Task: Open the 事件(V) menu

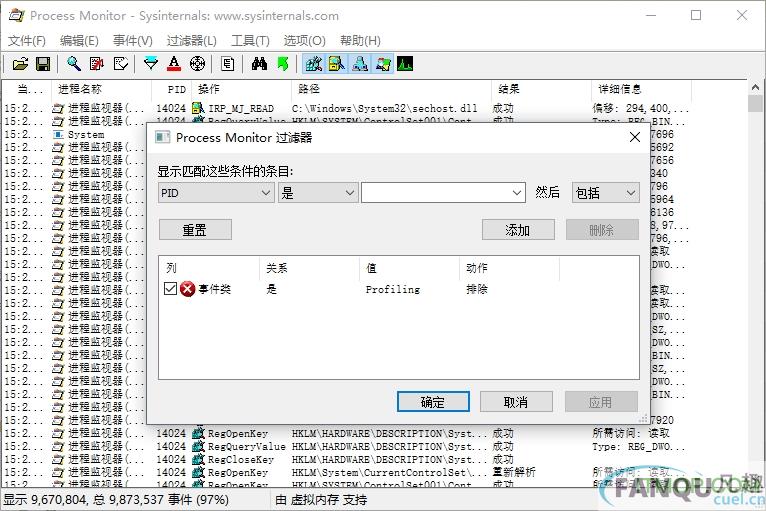Action: [x=133, y=41]
